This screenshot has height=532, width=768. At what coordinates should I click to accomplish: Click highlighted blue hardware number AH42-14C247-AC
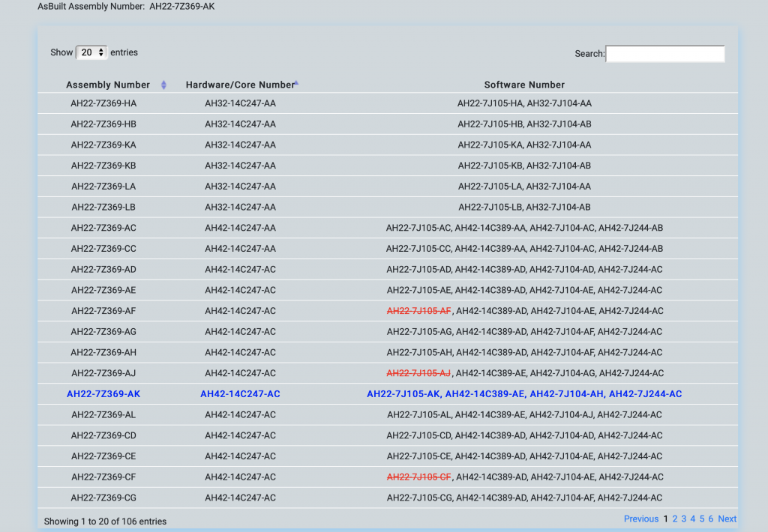coord(240,394)
